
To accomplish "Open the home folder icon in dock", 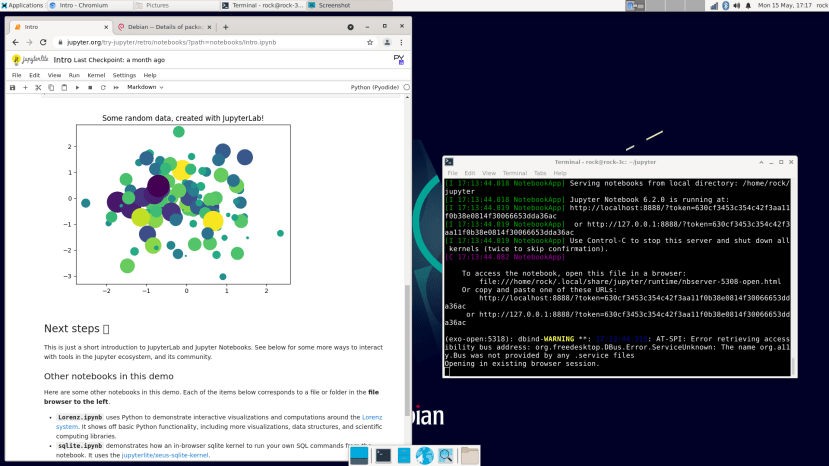I will click(469, 455).
